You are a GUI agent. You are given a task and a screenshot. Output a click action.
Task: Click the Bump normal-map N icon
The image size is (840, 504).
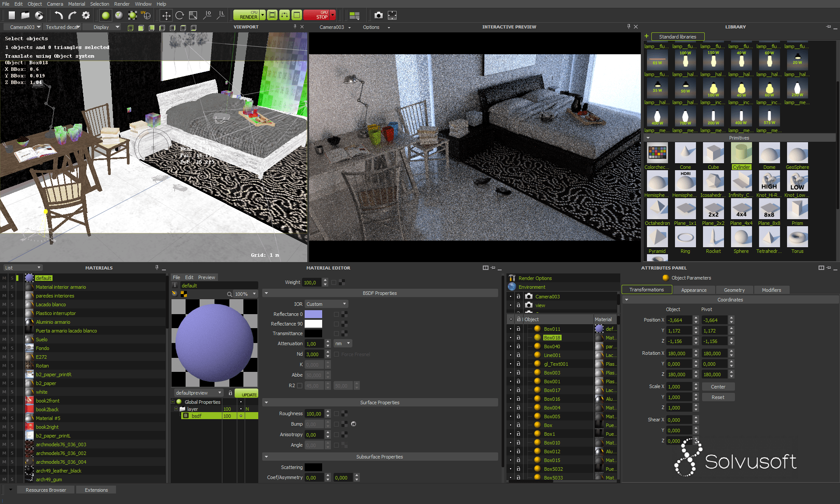click(354, 424)
